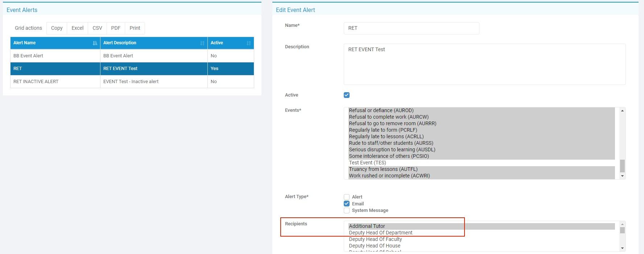Enable the Alert type checkbox
This screenshot has height=254, width=644.
tap(347, 197)
